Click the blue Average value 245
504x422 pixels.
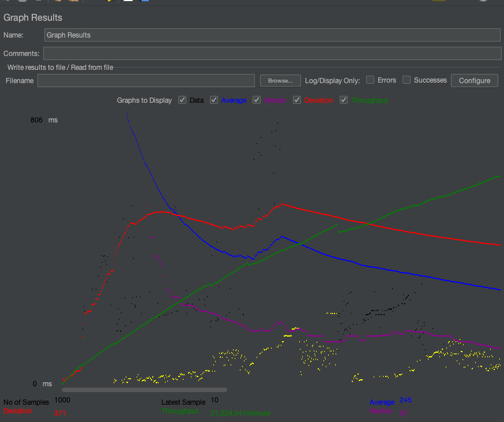pyautogui.click(x=405, y=400)
